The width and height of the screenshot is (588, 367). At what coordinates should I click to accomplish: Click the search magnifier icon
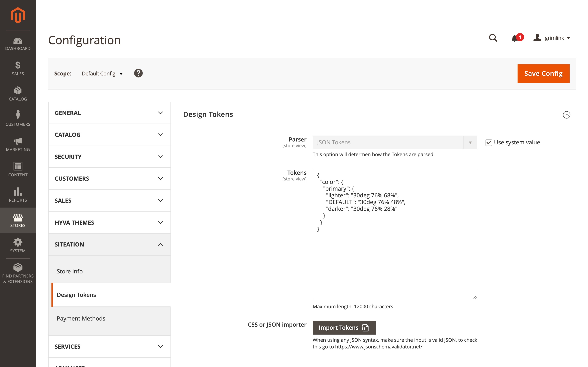pos(493,38)
